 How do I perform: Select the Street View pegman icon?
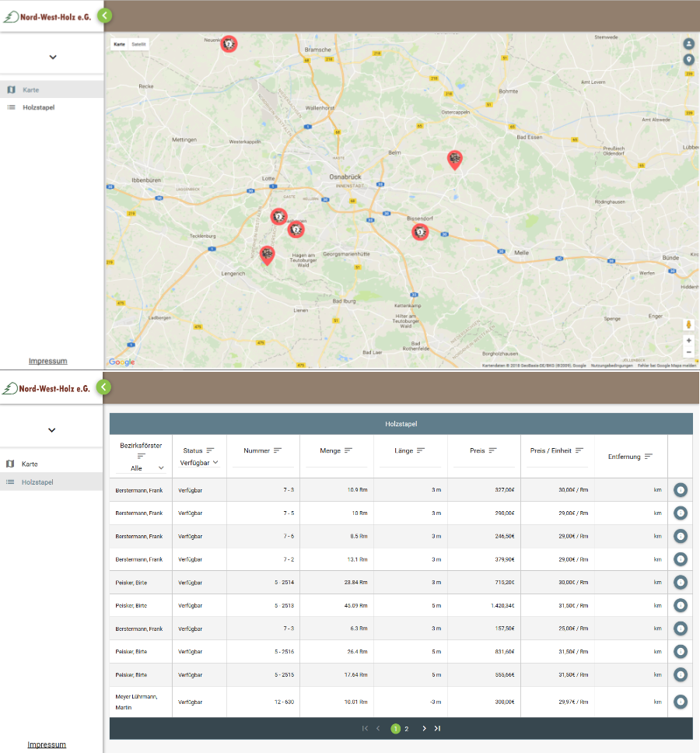(x=688, y=324)
